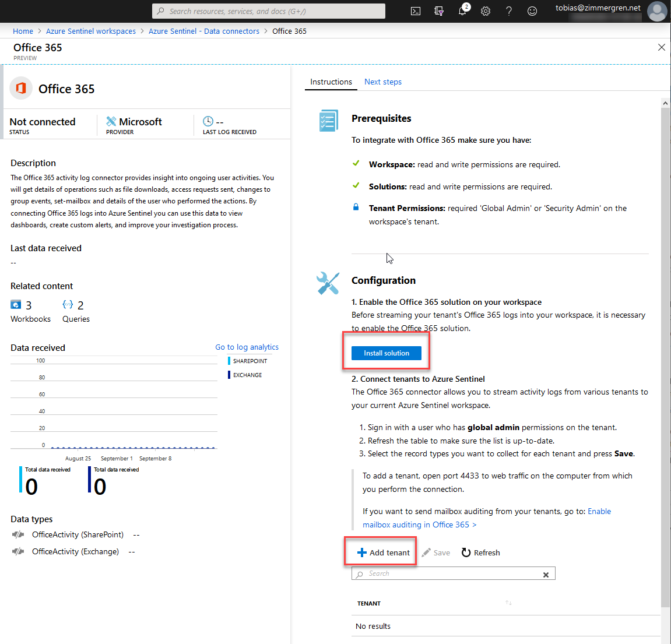Viewport: 671px width, 644px height.
Task: Refresh the tenant table
Action: [x=480, y=552]
